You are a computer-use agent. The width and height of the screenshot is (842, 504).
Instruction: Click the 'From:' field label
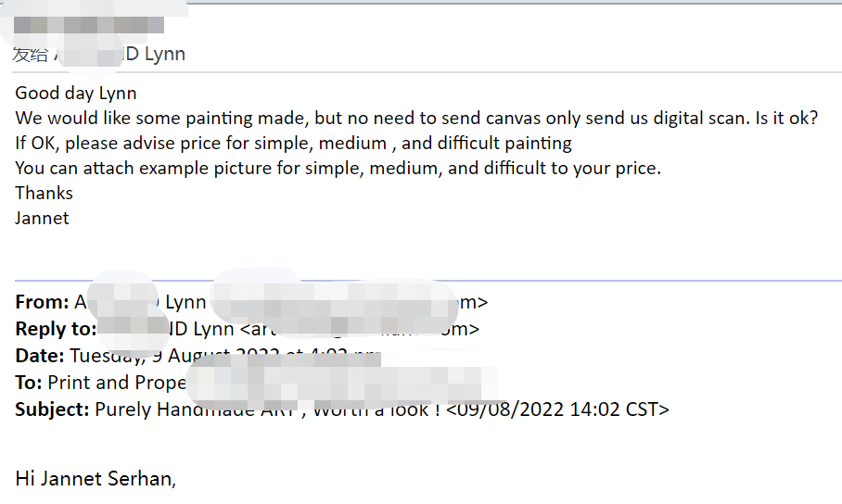click(x=42, y=302)
